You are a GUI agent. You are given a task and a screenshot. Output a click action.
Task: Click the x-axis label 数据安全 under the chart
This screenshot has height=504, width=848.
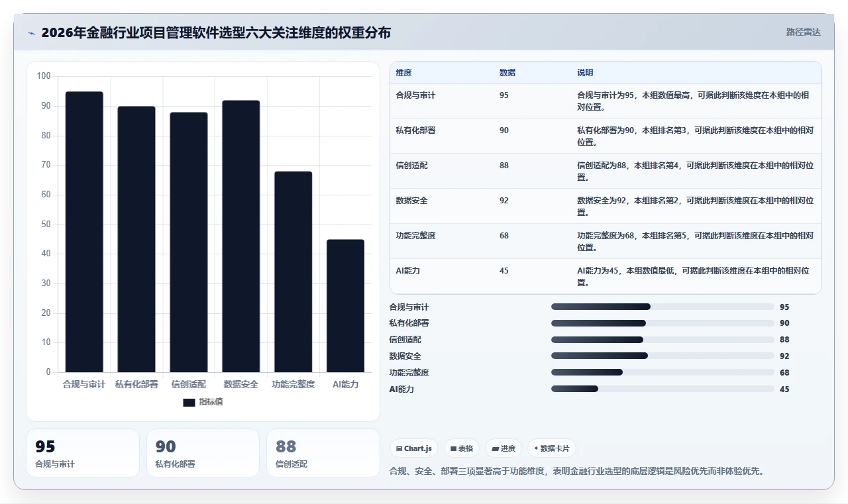pos(241,384)
